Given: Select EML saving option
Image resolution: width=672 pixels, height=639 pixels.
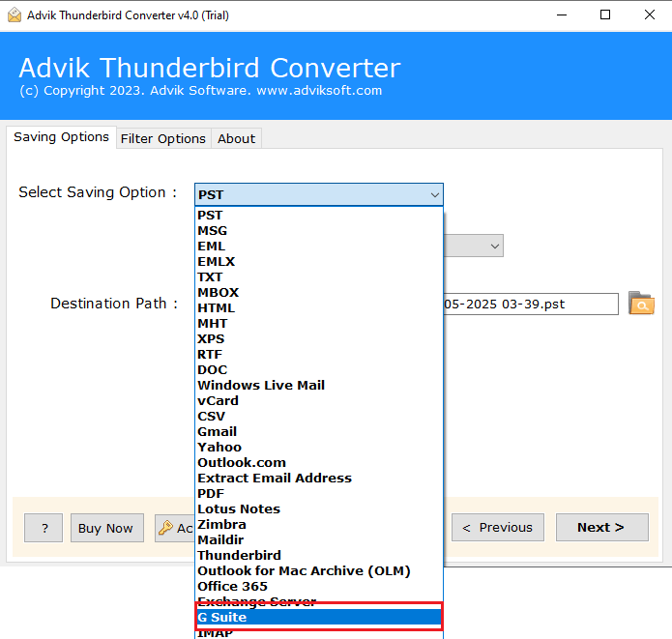Looking at the screenshot, I should [319, 246].
